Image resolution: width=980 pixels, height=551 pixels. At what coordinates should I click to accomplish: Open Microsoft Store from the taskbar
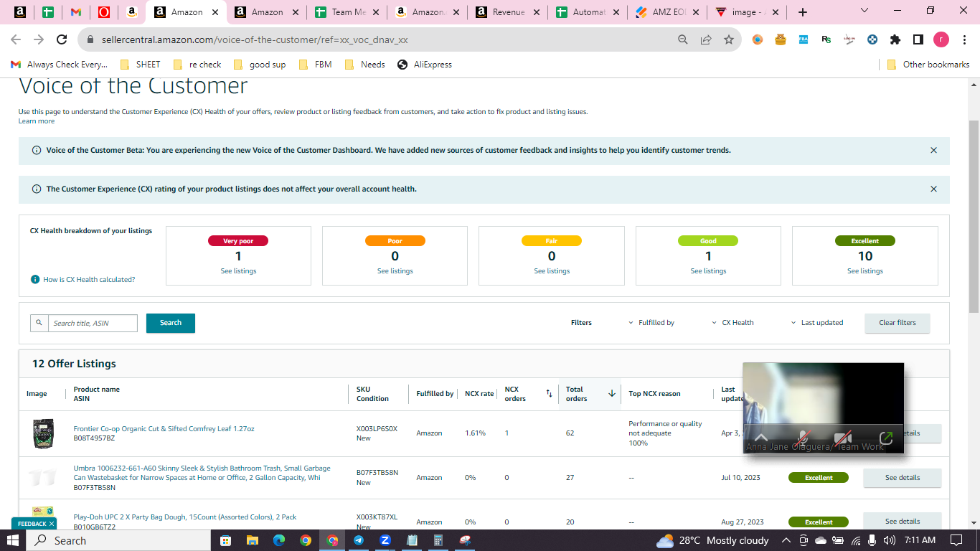[225, 540]
